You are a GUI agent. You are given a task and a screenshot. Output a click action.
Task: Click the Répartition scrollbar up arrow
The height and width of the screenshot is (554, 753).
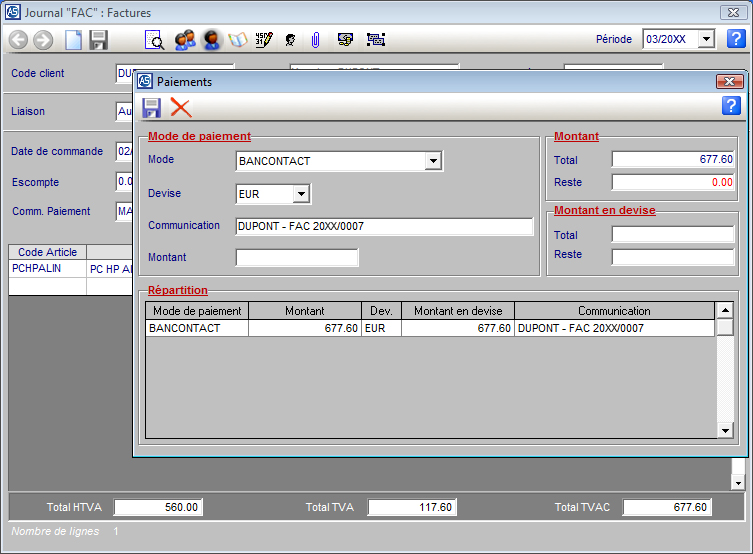click(x=725, y=310)
